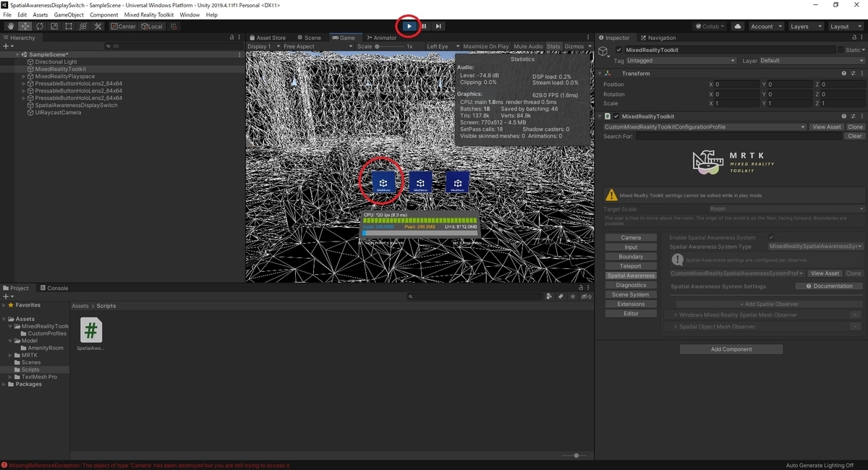This screenshot has height=470, width=868.
Task: Toggle hidden packages visibility count icon
Action: pyautogui.click(x=586, y=296)
